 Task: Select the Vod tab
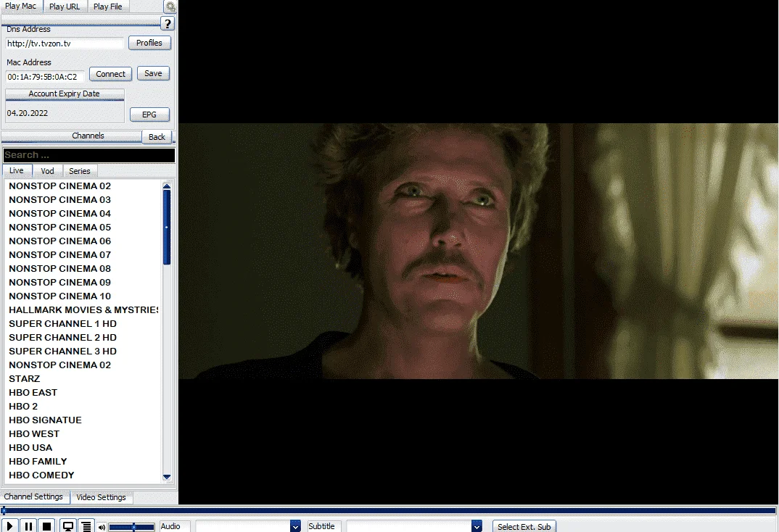47,171
